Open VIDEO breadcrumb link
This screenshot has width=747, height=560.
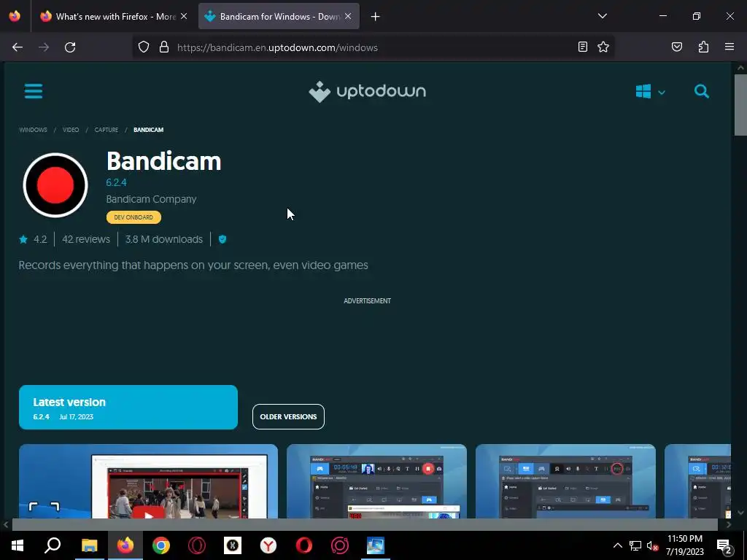click(71, 130)
